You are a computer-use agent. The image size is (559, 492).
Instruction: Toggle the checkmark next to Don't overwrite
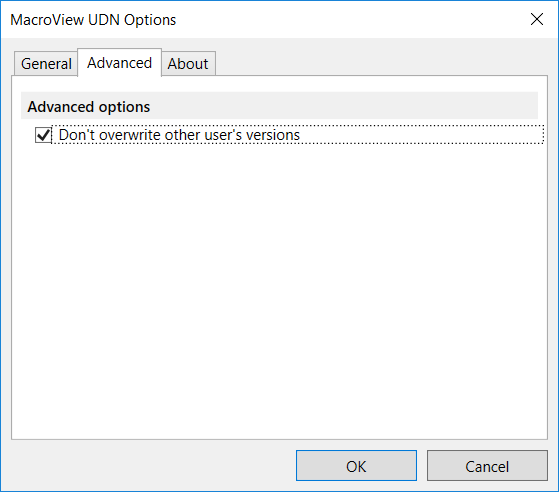point(43,135)
